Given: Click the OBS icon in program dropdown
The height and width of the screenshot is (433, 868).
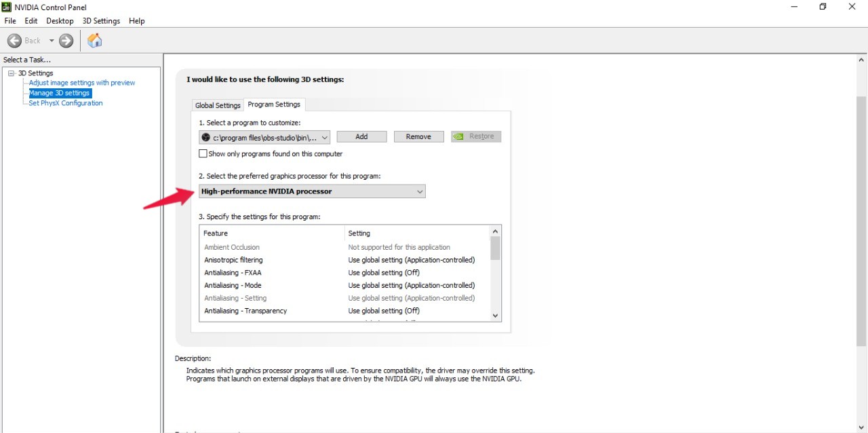Looking at the screenshot, I should [206, 137].
